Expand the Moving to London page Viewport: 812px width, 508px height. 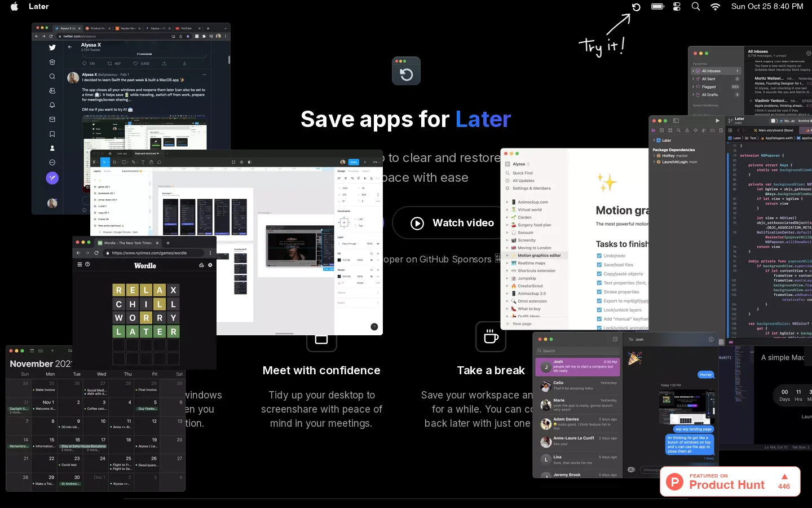pos(507,248)
